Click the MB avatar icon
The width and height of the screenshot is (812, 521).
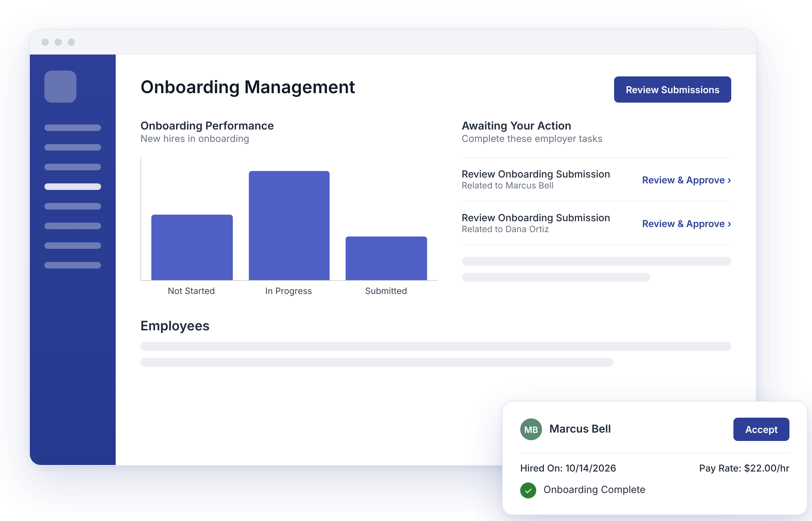coord(531,429)
